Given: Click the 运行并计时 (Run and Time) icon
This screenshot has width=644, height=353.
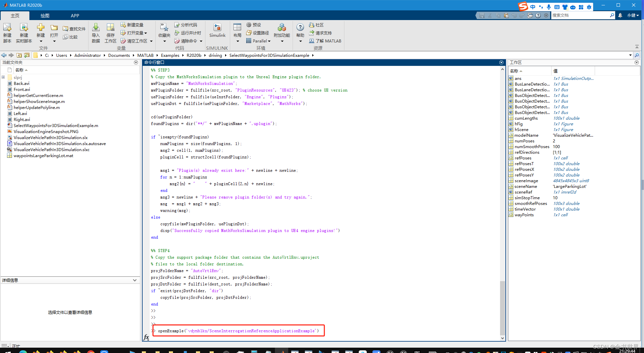Looking at the screenshot, I should (187, 33).
